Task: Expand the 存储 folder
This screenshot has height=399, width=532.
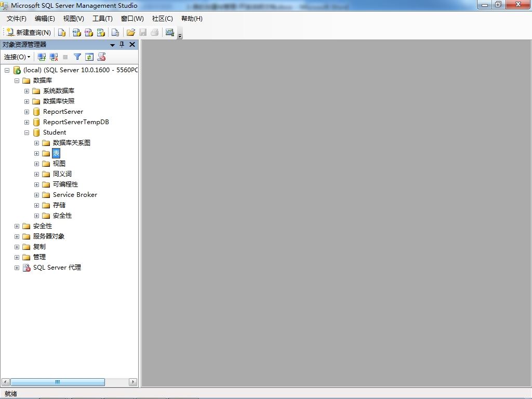Action: pyautogui.click(x=36, y=206)
